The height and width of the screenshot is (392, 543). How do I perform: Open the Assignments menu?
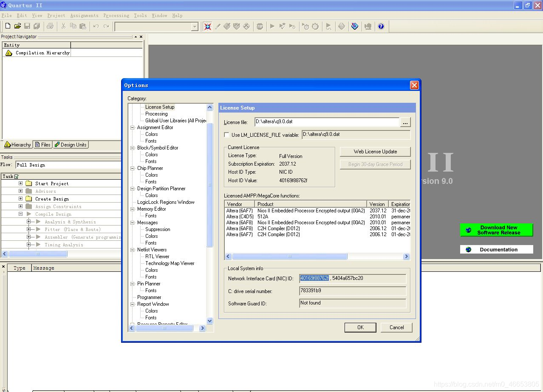84,15
